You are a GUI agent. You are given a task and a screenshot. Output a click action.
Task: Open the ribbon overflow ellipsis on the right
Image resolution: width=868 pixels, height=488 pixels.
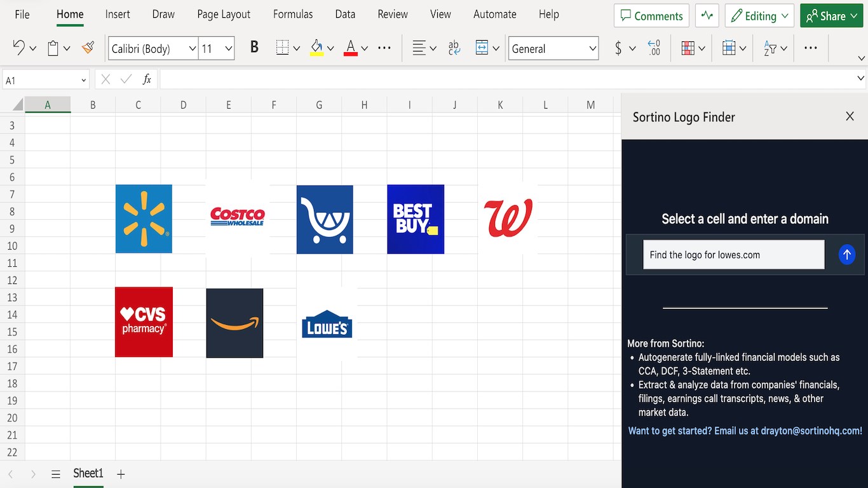811,48
